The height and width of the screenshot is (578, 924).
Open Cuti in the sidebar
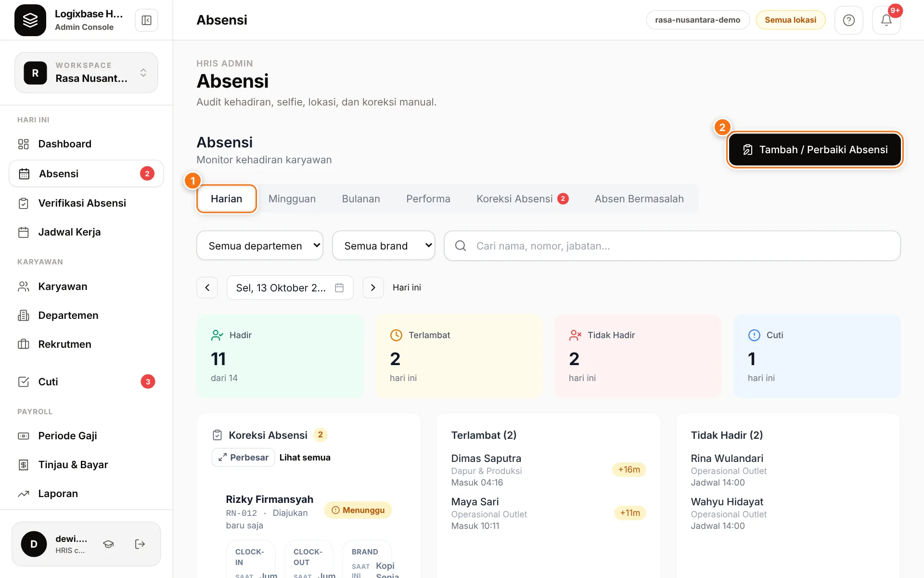tap(86, 382)
